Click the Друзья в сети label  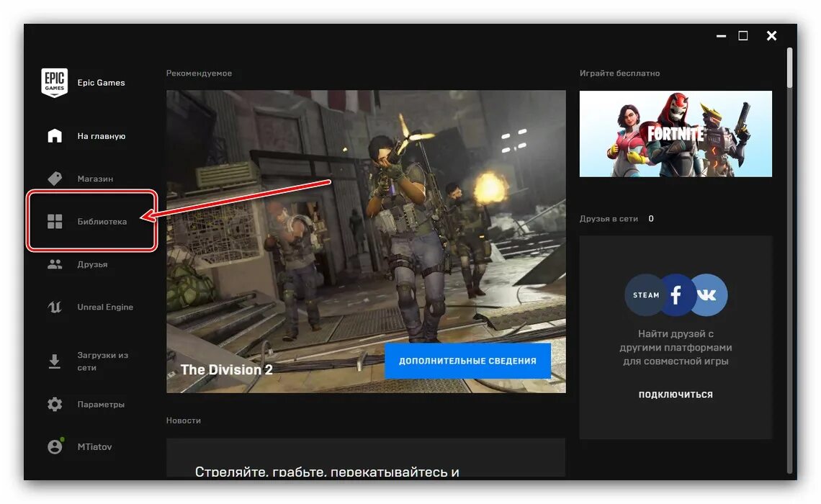point(609,219)
